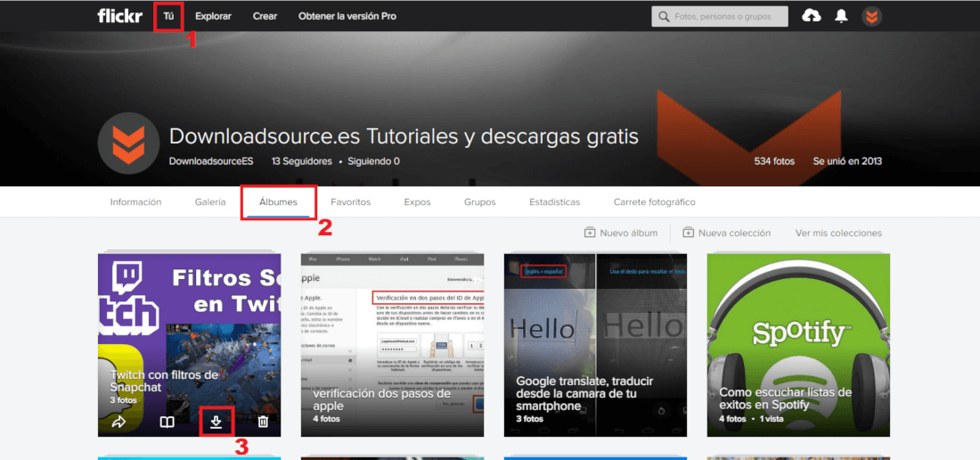Screen dimensions: 980x460
Task: Open the Carrete fotográfico tab
Action: [655, 201]
